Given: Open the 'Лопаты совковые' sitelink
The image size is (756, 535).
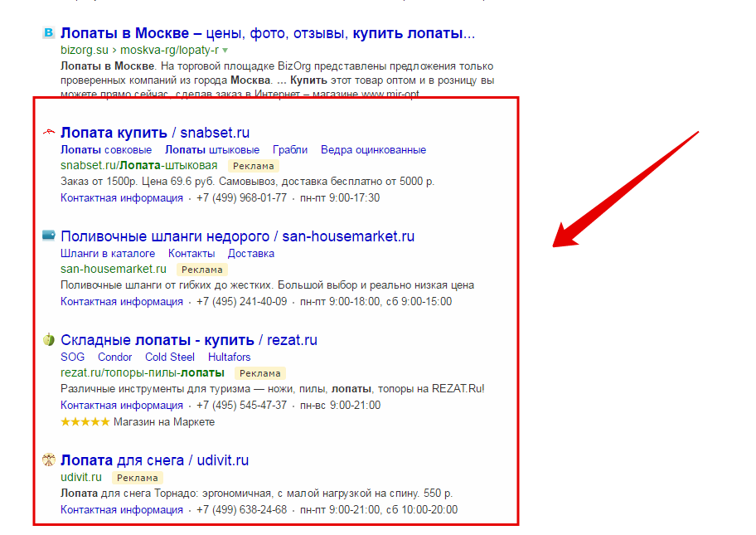Looking at the screenshot, I should click(106, 149).
